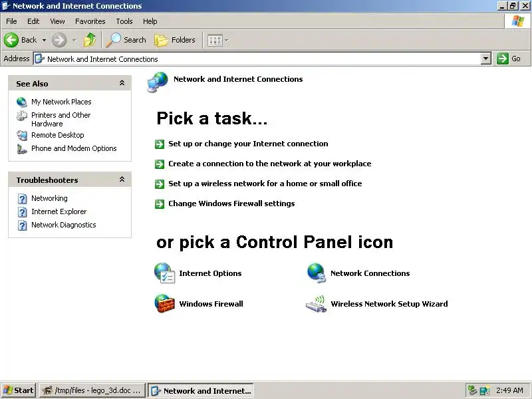Open Wireless Network Setup Wizard label link

[x=389, y=304]
